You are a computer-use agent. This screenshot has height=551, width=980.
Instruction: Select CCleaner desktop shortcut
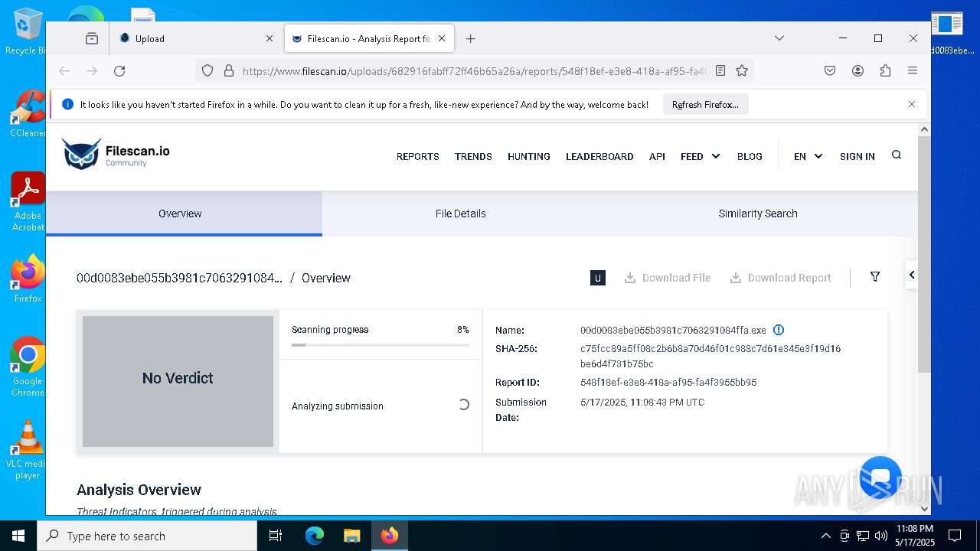[28, 113]
